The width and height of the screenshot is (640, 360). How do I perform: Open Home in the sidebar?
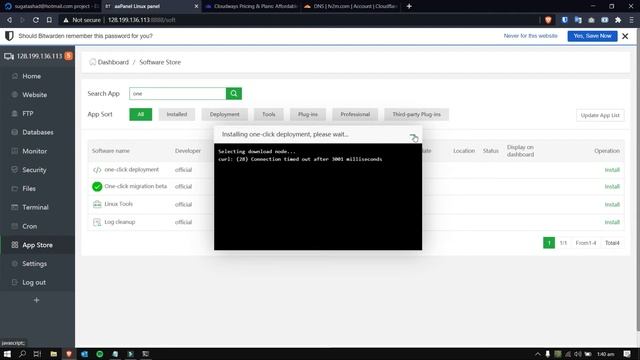tap(31, 76)
